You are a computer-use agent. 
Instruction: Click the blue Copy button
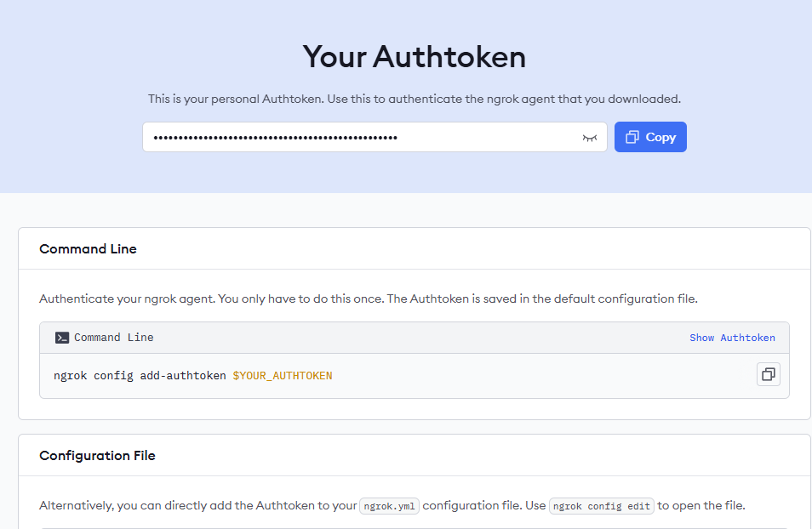point(650,137)
